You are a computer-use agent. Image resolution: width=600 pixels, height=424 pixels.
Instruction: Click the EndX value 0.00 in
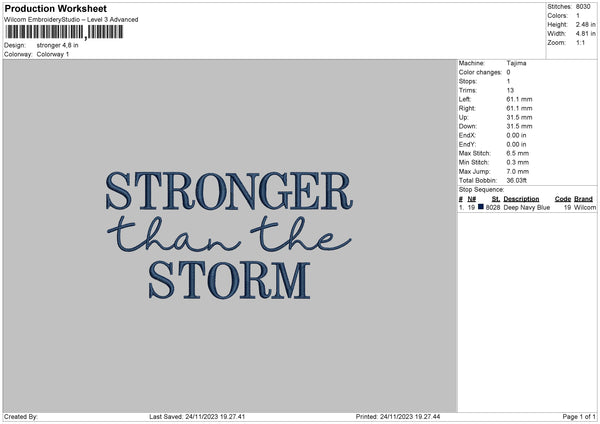pyautogui.click(x=516, y=135)
